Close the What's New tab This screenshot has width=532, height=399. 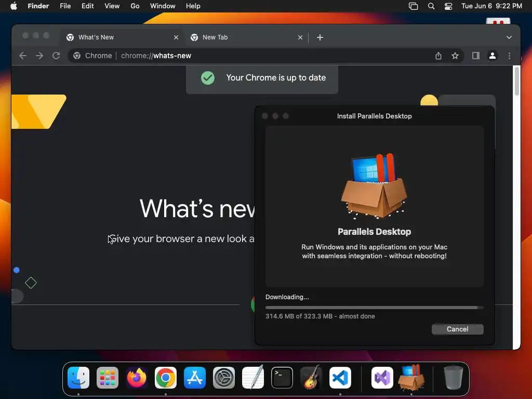point(176,37)
